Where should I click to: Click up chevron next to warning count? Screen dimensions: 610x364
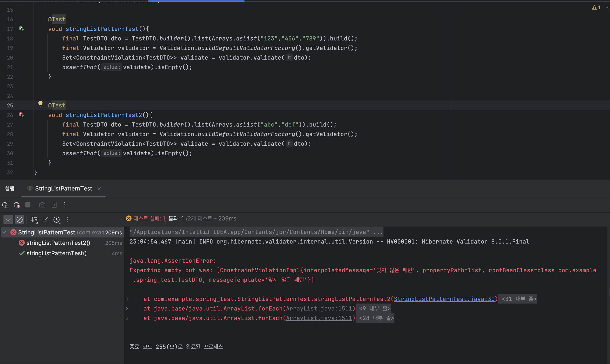click(607, 8)
